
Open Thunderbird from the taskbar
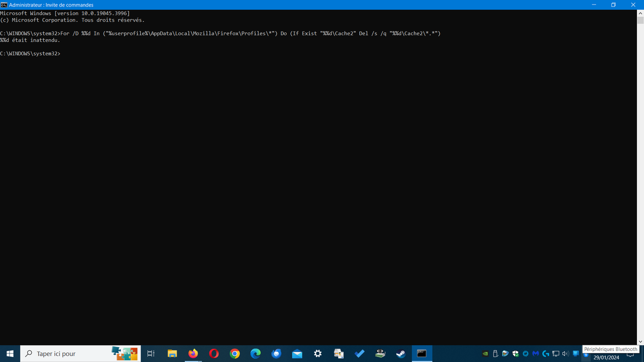[276, 353]
